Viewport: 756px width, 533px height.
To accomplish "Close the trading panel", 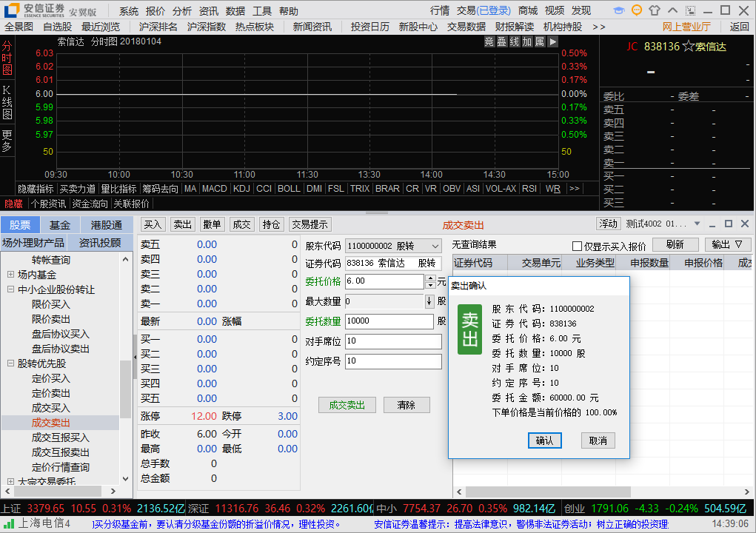I will pos(745,224).
